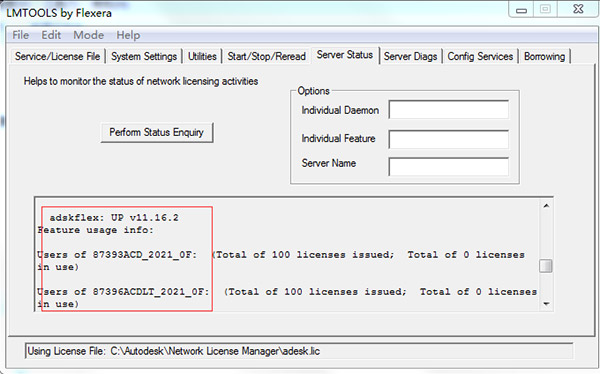Screen dimensions: 600x374
Task: Switch to System Settings tab
Action: (144, 56)
